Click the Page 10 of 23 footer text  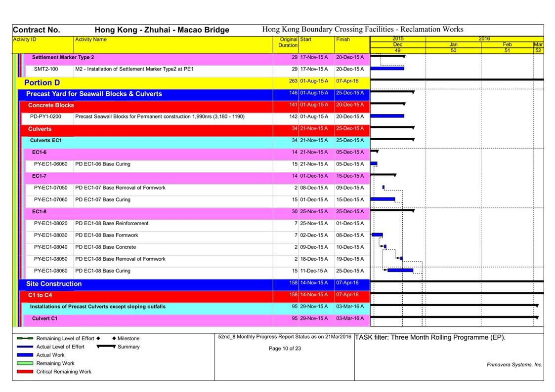click(285, 349)
